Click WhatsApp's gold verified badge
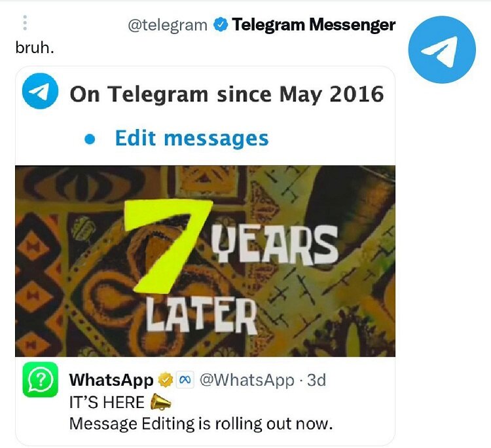491x448 pixels. (x=166, y=380)
